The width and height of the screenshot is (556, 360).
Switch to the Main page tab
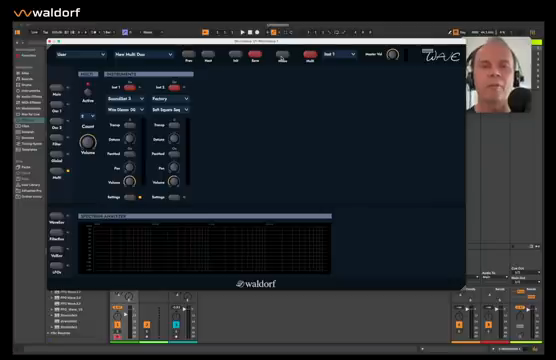[x=57, y=88]
